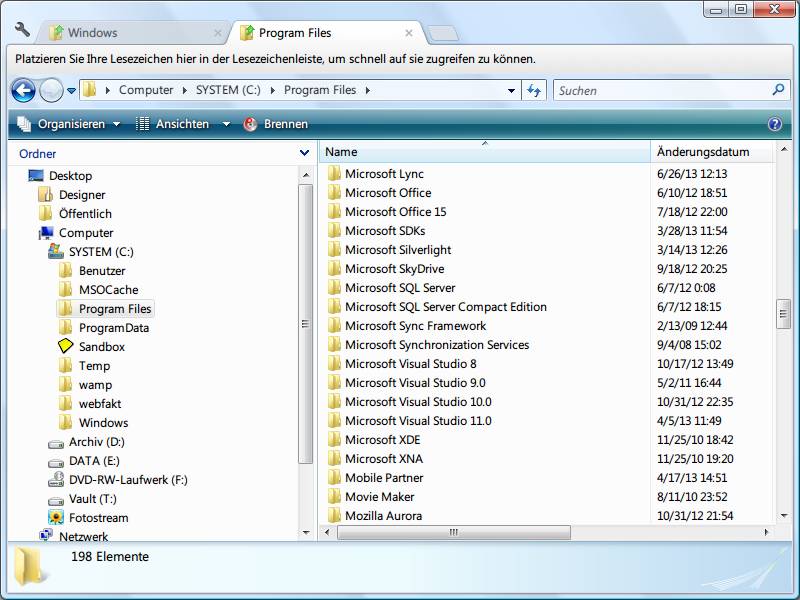Click the Fotostream sunflower icon

point(56,517)
